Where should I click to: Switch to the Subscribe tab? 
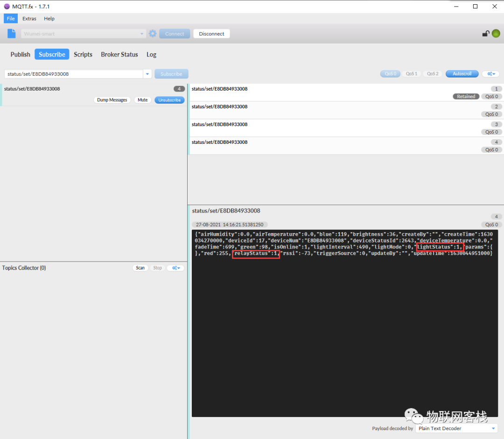click(x=52, y=54)
